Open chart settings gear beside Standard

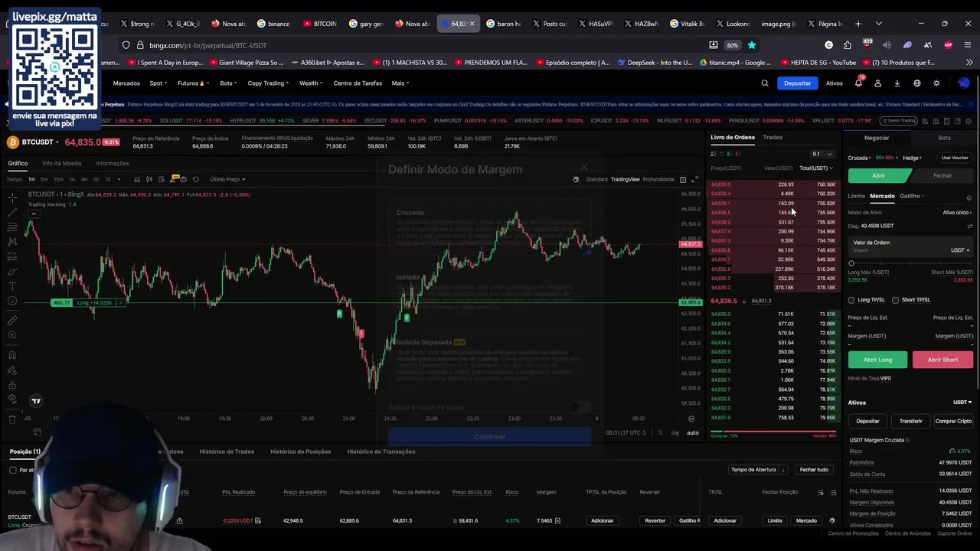click(x=576, y=179)
